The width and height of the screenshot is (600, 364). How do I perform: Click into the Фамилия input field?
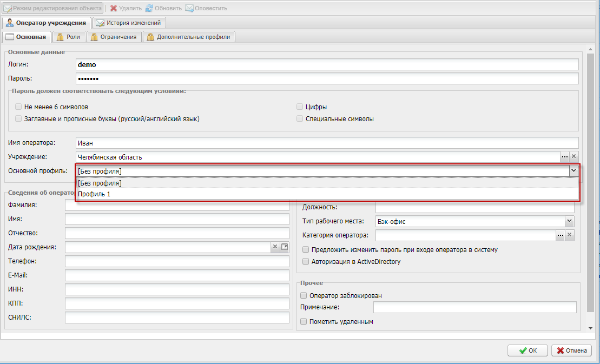click(x=176, y=206)
